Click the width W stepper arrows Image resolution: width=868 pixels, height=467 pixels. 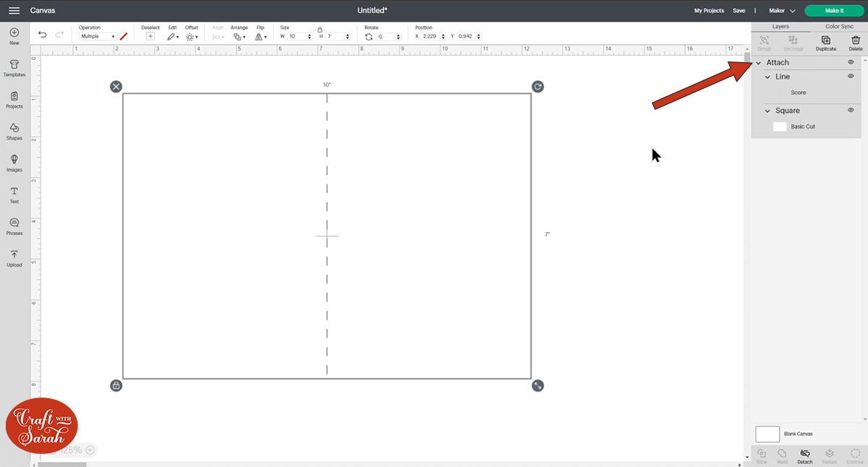coord(310,36)
